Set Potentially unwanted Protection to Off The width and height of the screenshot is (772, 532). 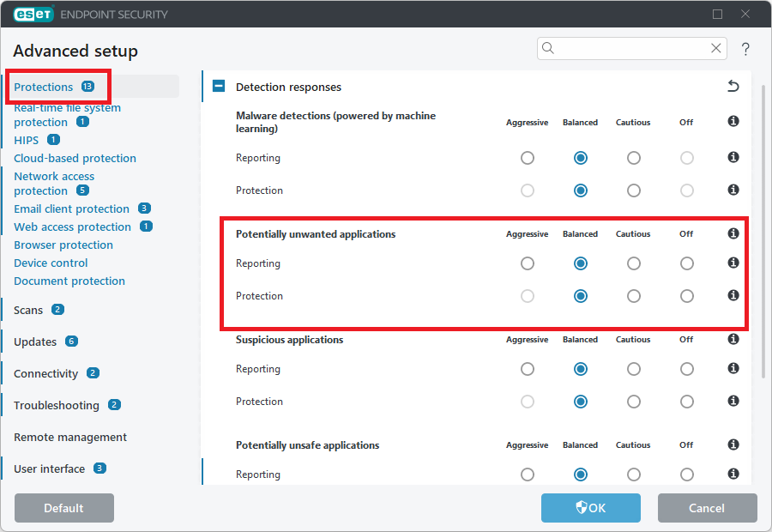(687, 296)
